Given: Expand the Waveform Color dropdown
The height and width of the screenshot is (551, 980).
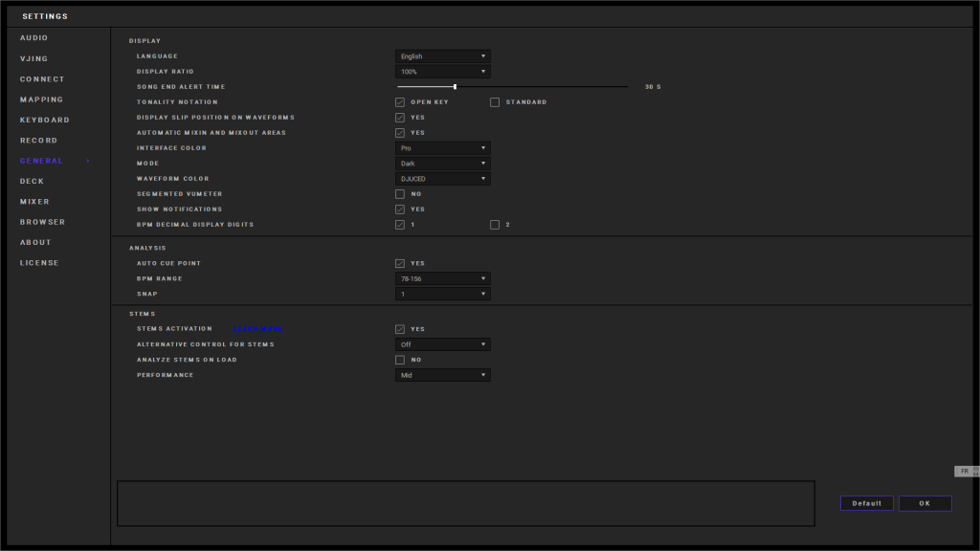Looking at the screenshot, I should [442, 179].
